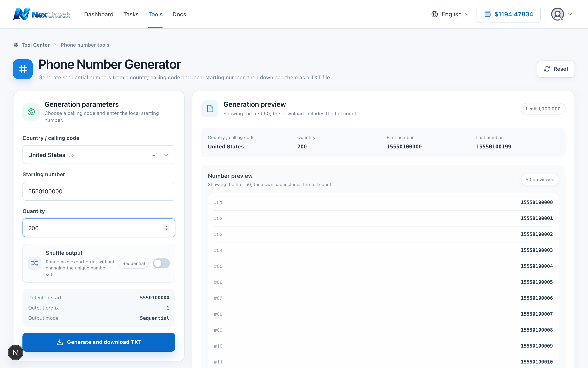Click the download icon on Generate button
This screenshot has height=368, width=588.
[60, 342]
